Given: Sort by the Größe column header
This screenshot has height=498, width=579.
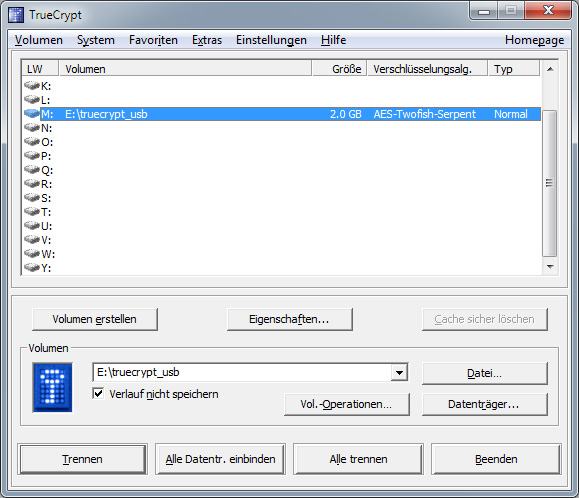Looking at the screenshot, I should click(339, 69).
